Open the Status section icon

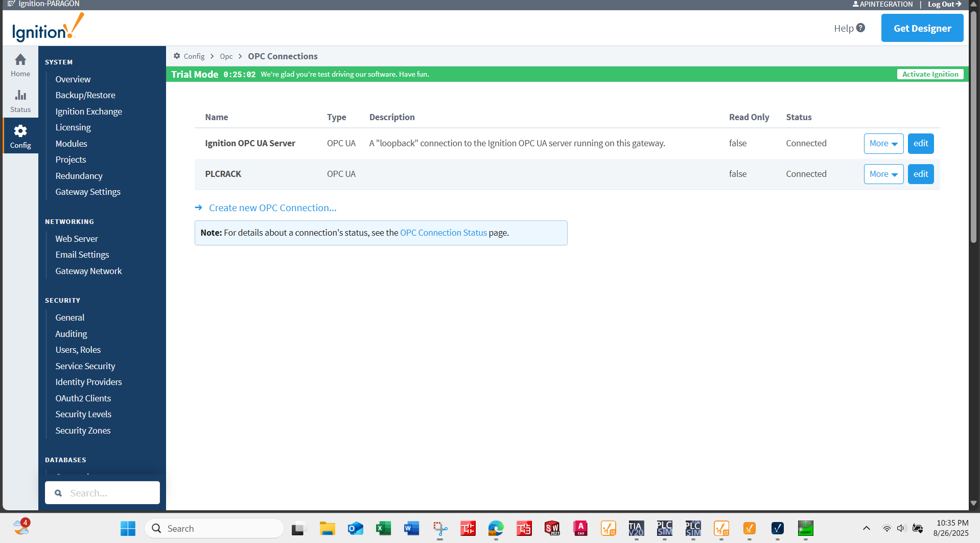(x=20, y=95)
